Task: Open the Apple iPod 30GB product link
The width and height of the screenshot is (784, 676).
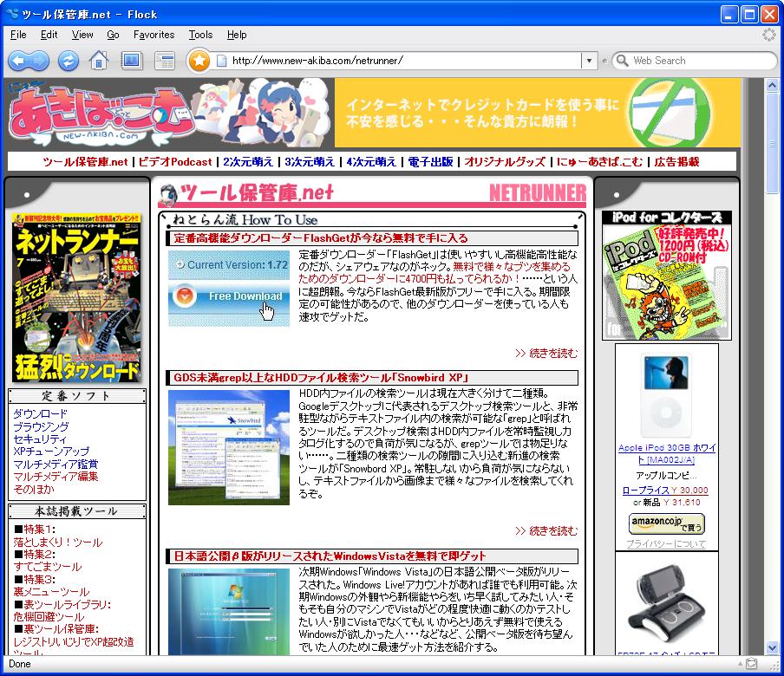Action: [667, 453]
